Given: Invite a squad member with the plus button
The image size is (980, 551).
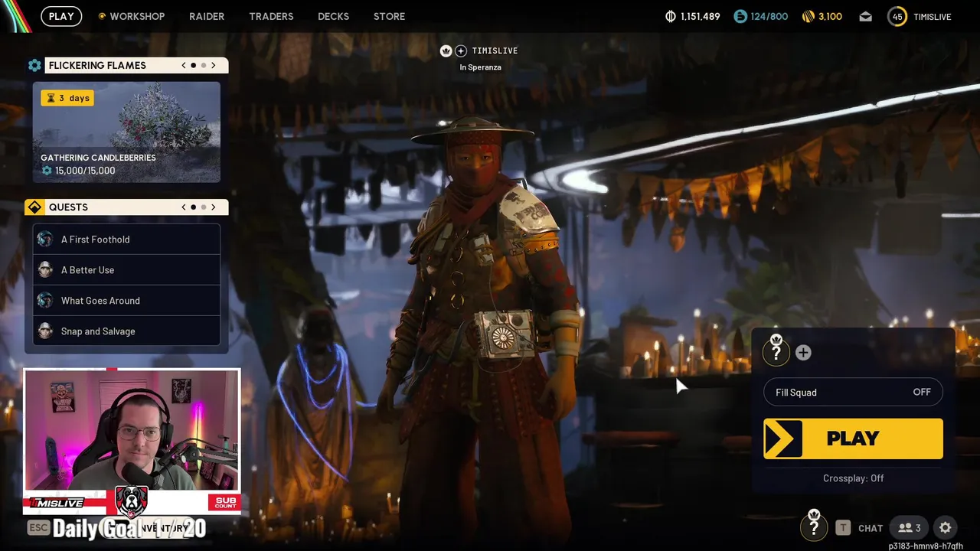Looking at the screenshot, I should 803,352.
